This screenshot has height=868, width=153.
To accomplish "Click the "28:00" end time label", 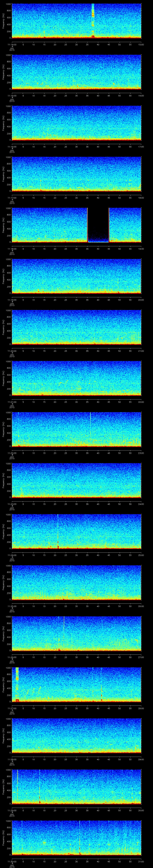I will pyautogui.click(x=141, y=708).
